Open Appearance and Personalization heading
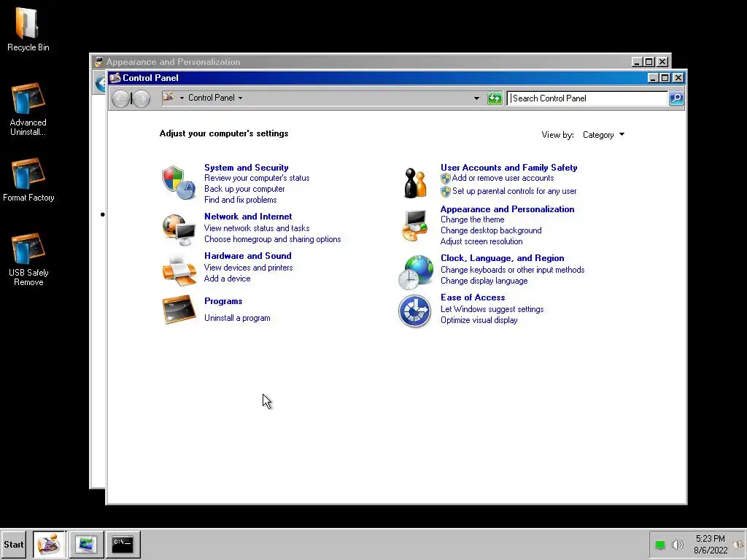747x560 pixels. tap(508, 209)
